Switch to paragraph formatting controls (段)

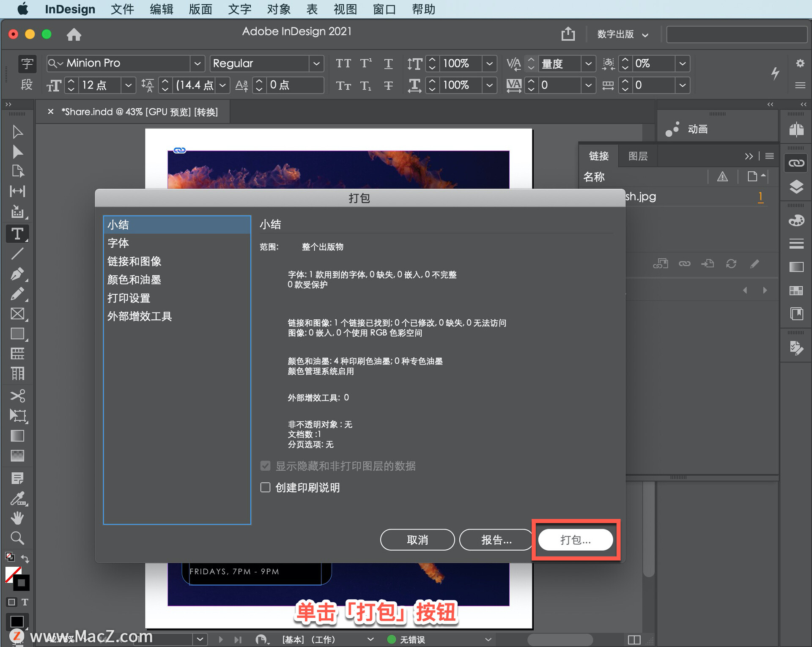click(x=27, y=85)
